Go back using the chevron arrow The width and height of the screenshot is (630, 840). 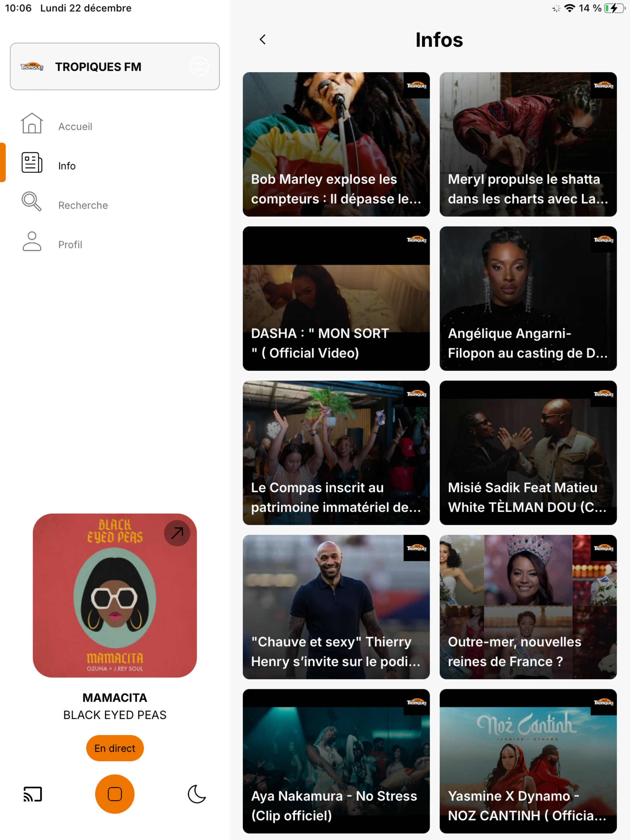point(262,39)
